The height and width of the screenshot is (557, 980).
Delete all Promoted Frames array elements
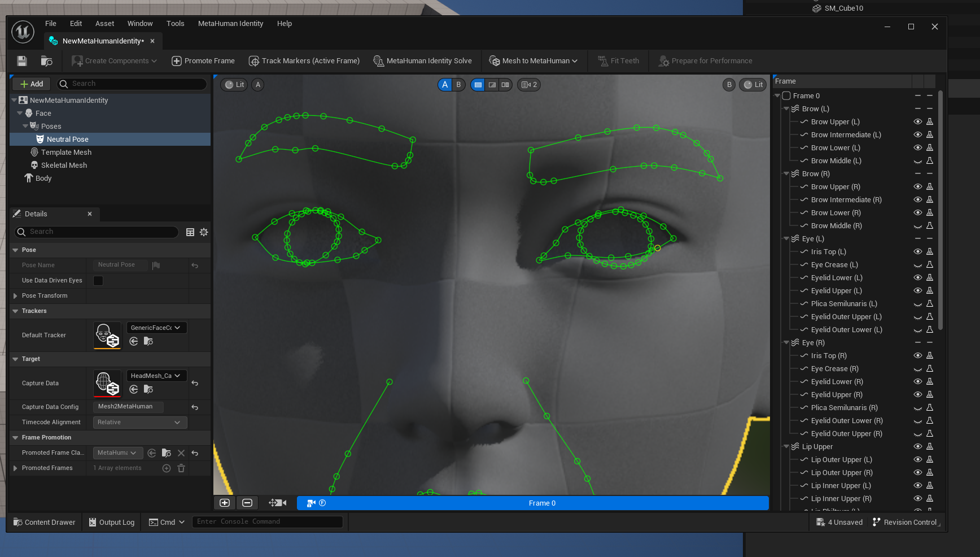pyautogui.click(x=181, y=468)
